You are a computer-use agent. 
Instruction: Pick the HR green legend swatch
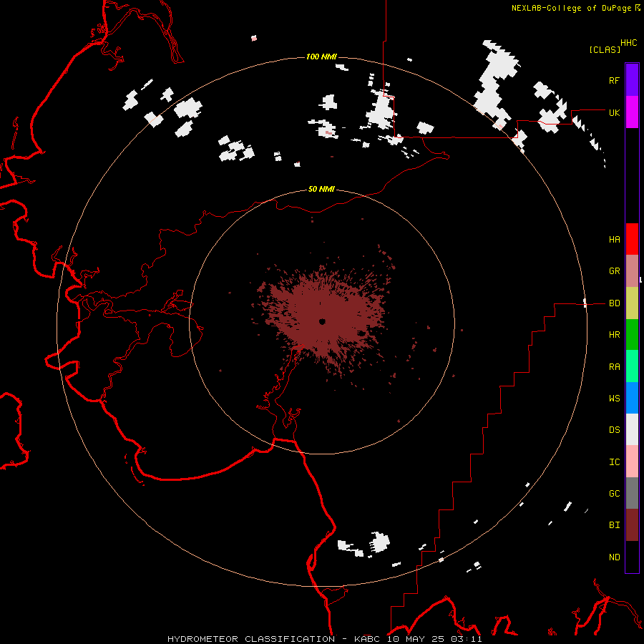point(632,335)
